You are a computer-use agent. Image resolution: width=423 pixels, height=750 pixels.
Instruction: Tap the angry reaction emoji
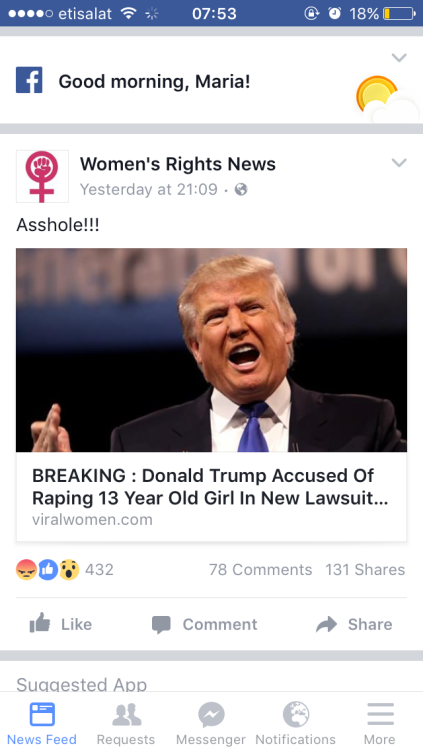(x=26, y=570)
